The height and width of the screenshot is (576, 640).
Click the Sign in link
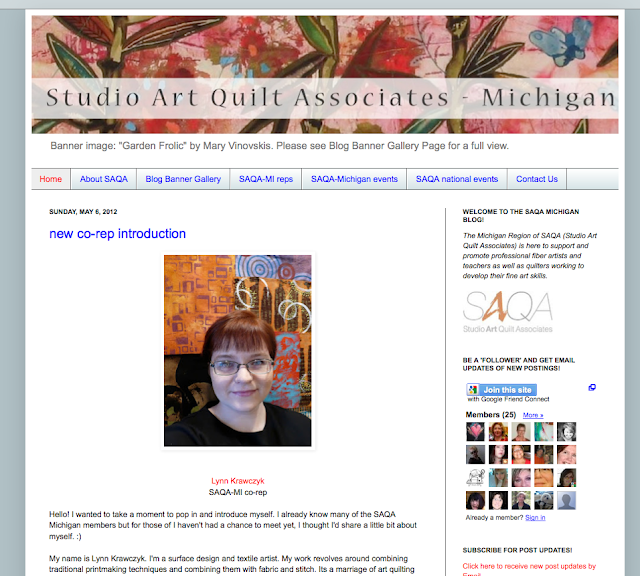[x=535, y=518]
